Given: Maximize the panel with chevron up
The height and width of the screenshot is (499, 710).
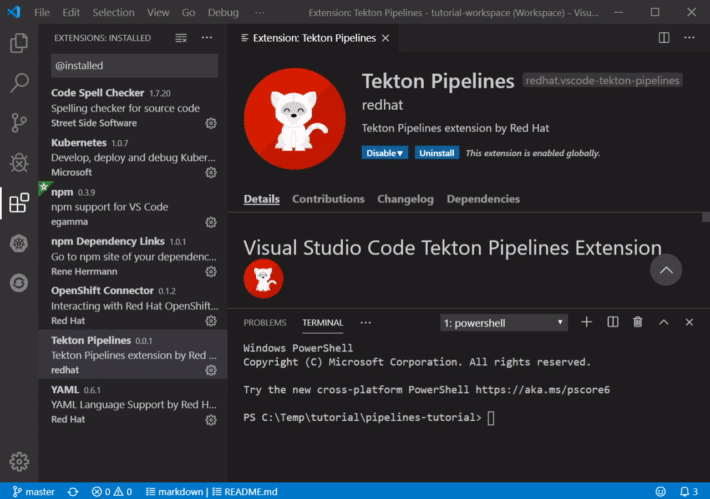Looking at the screenshot, I should (x=663, y=322).
